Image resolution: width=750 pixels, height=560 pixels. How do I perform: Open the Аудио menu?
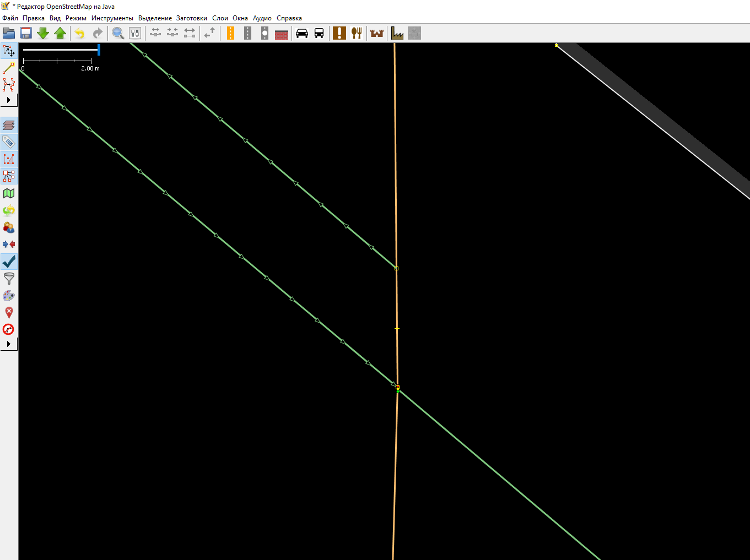coord(262,18)
